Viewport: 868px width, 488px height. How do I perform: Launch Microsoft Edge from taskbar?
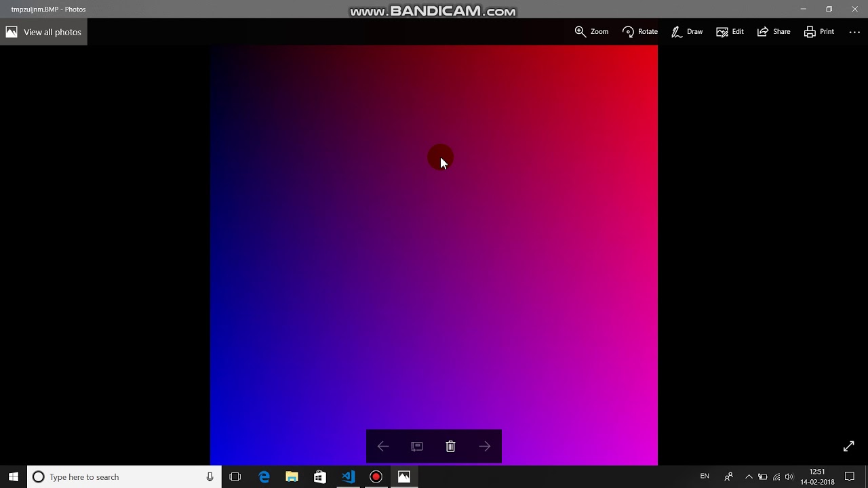tap(264, 476)
